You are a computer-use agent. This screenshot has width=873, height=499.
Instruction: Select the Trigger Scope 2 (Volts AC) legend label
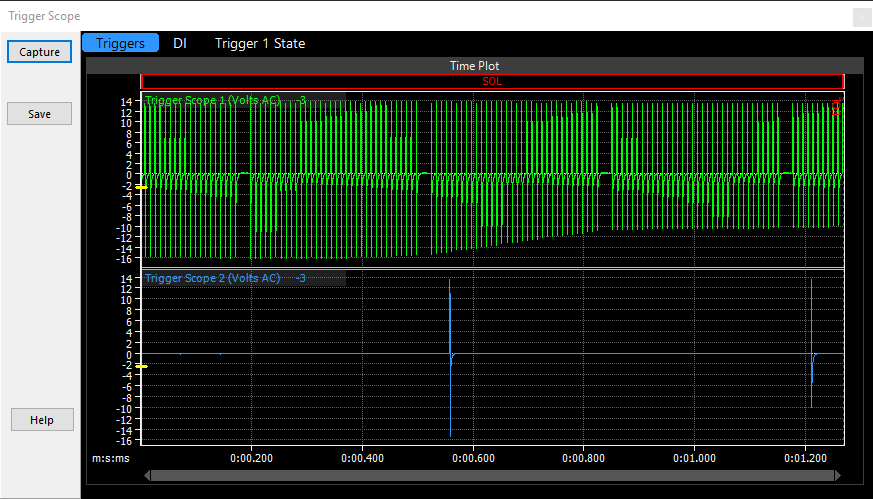point(213,278)
